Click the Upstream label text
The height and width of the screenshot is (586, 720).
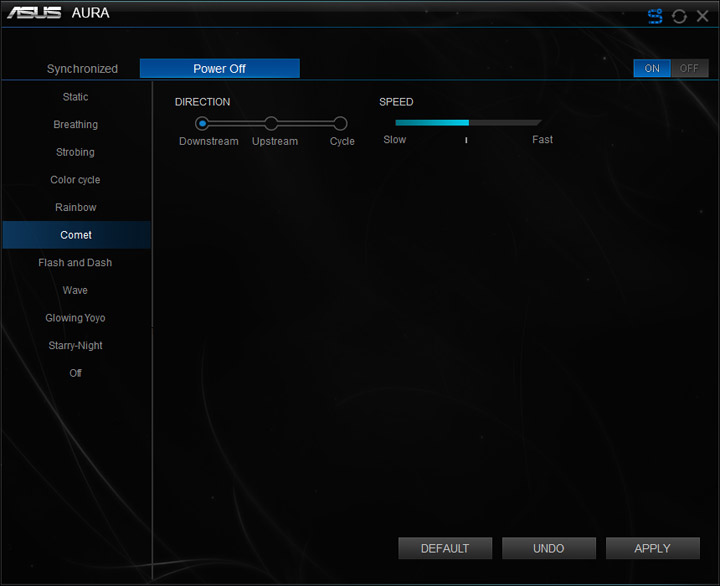pyautogui.click(x=275, y=141)
